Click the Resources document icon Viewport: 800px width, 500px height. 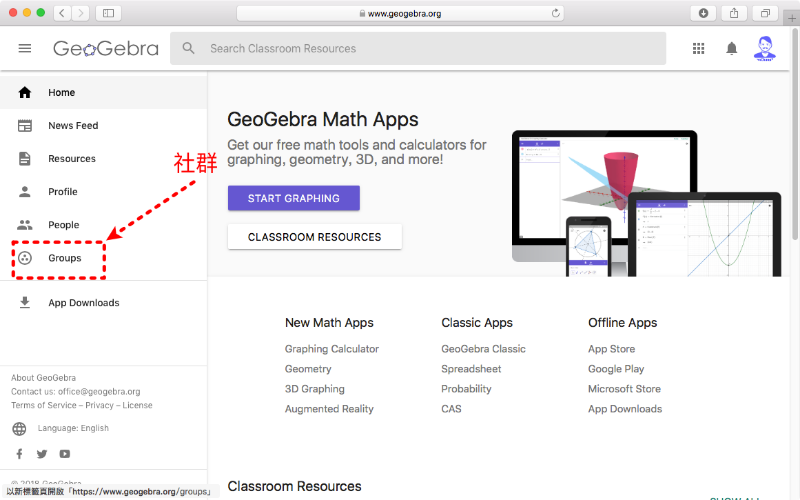pyautogui.click(x=24, y=159)
